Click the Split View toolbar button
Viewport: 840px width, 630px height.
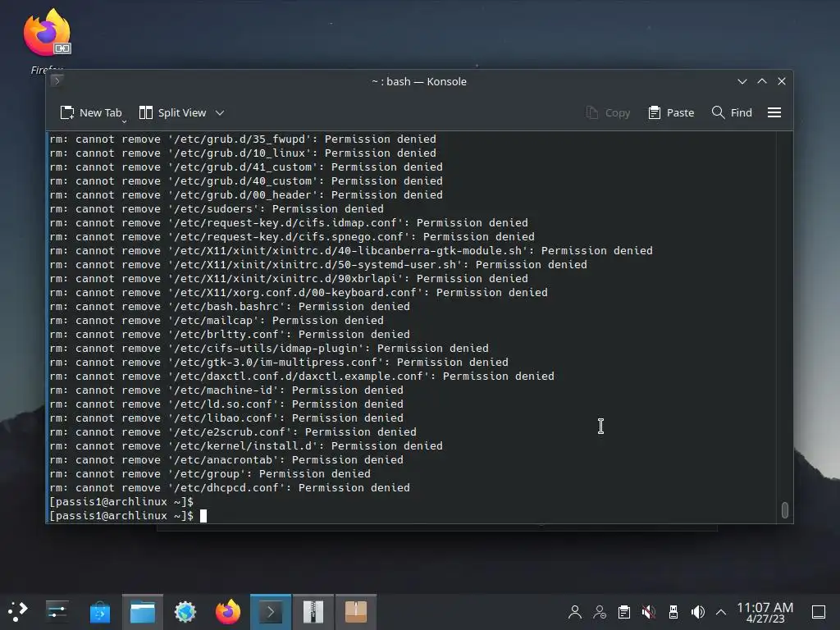click(172, 112)
